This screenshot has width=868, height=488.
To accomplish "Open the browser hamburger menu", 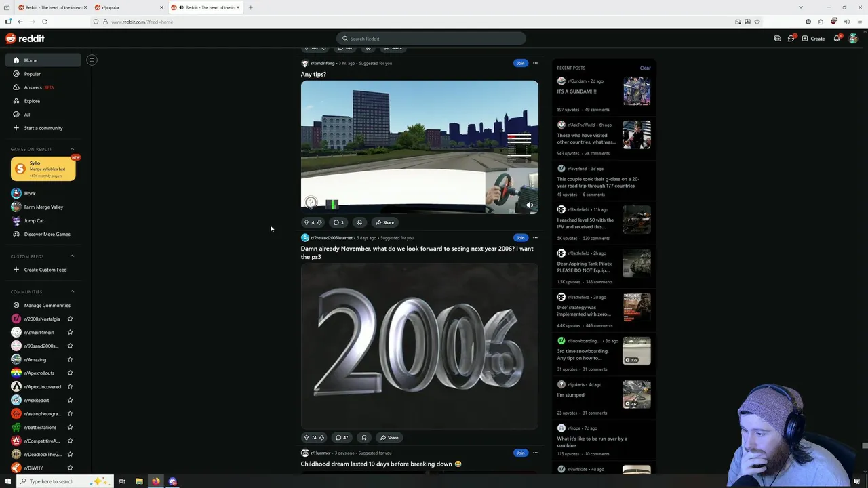I will pos(859,22).
